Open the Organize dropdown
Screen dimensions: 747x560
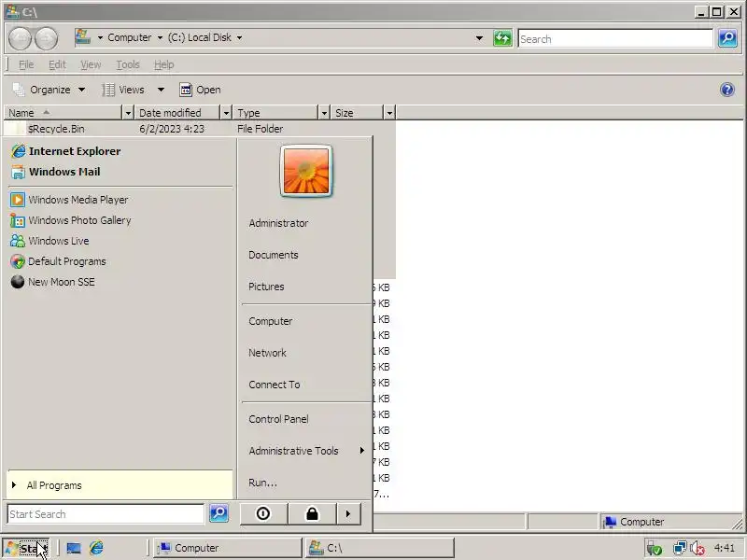49,90
